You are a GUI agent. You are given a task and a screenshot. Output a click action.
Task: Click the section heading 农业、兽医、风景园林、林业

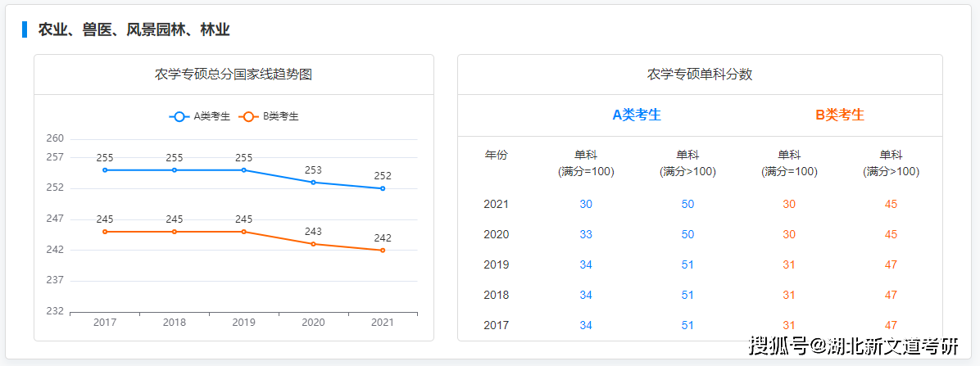134,30
